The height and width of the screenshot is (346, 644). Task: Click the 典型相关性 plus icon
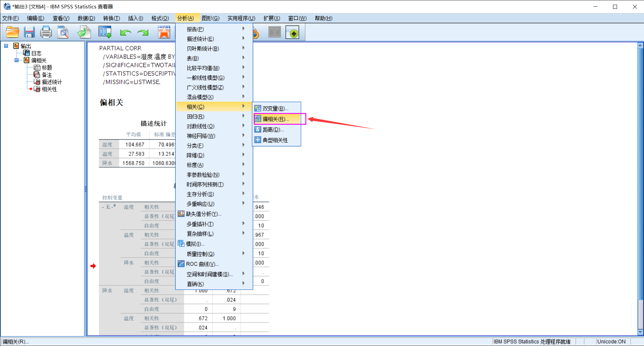[x=258, y=140]
